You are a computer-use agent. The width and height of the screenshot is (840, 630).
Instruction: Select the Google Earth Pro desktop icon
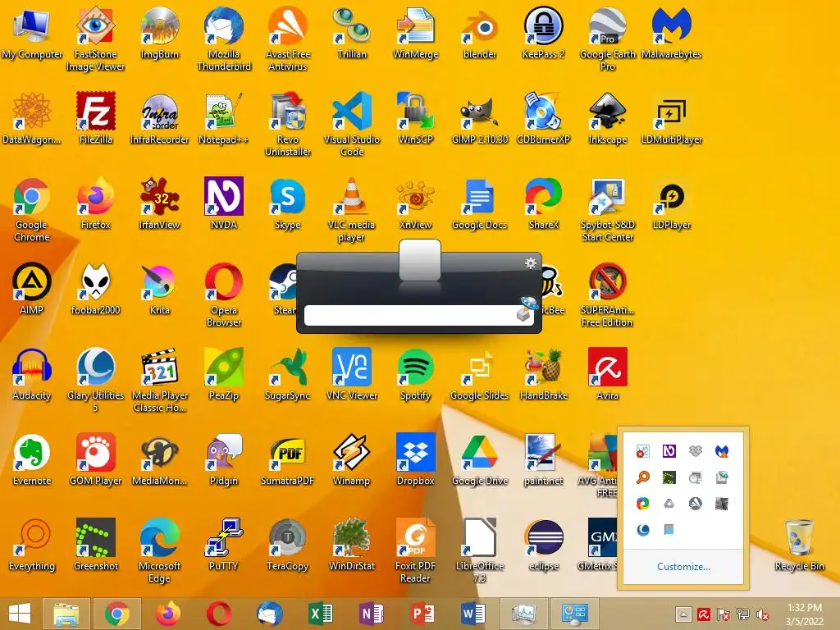click(x=608, y=39)
